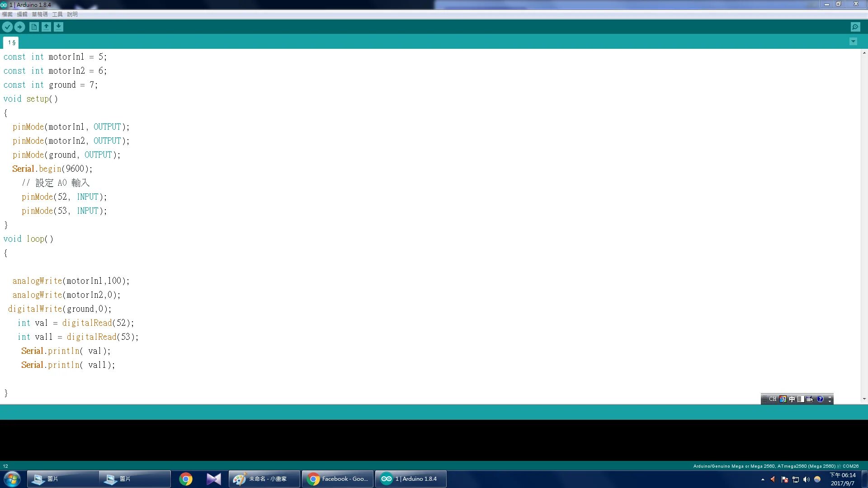Open the 編輯 (Edit) menu
The width and height of the screenshot is (868, 488).
(x=22, y=14)
